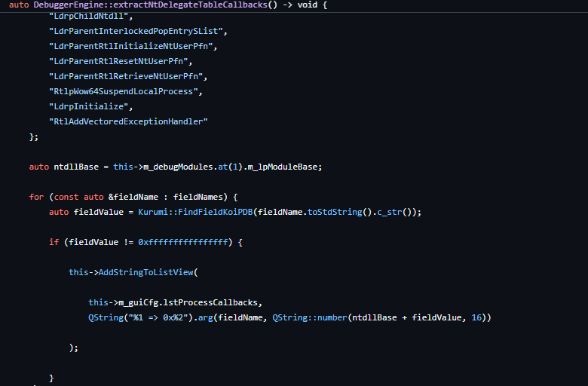This screenshot has height=386, width=588.
Task: Click the string "LdrParentRtlRetrieveNtUserPfn"
Action: click(126, 76)
